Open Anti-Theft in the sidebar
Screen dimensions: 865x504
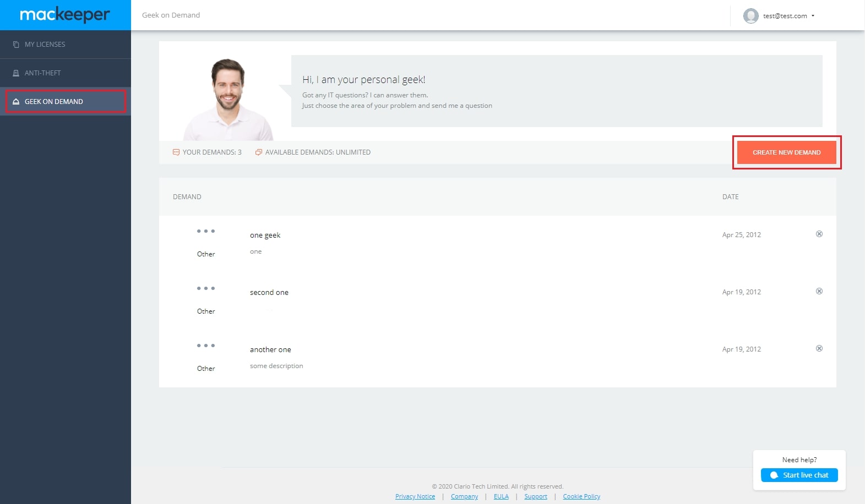pyautogui.click(x=66, y=73)
